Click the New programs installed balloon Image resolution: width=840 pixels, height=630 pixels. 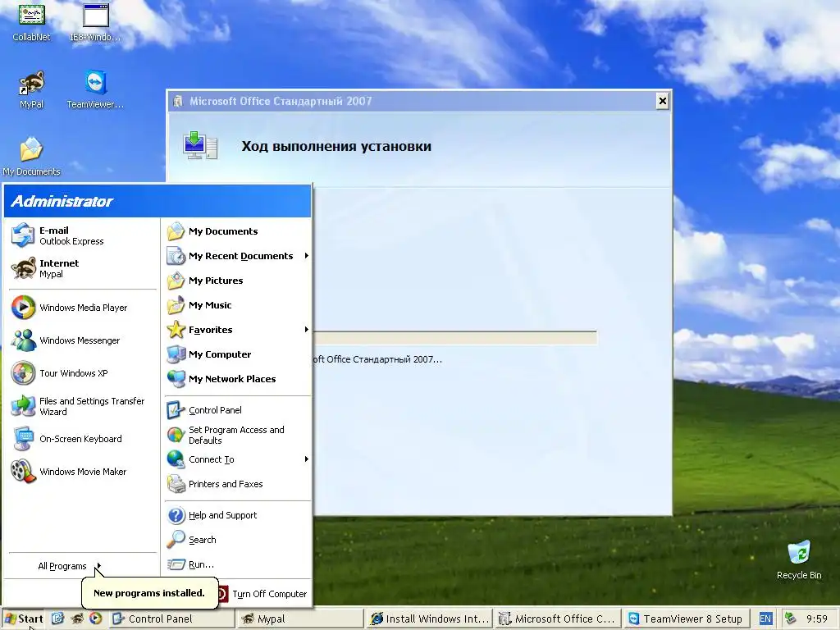(149, 593)
